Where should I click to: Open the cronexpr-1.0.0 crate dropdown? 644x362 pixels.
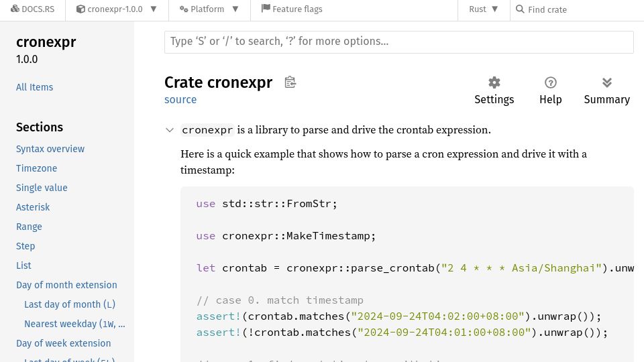click(117, 9)
